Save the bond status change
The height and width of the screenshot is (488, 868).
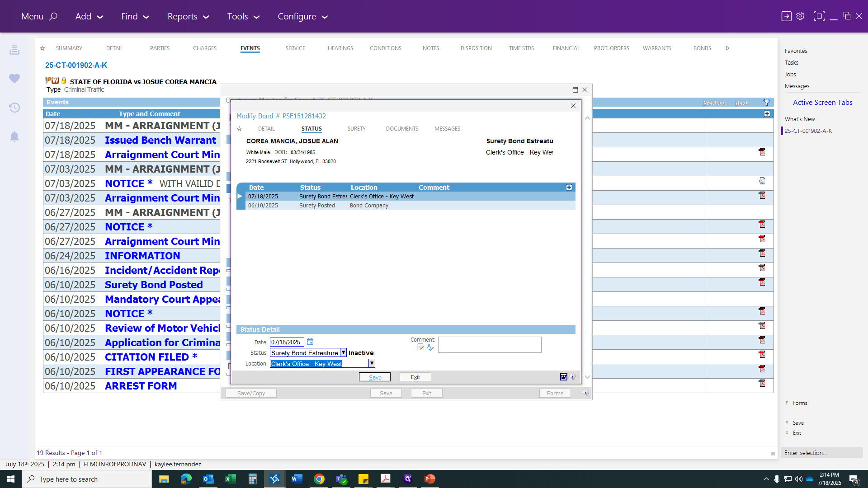375,377
